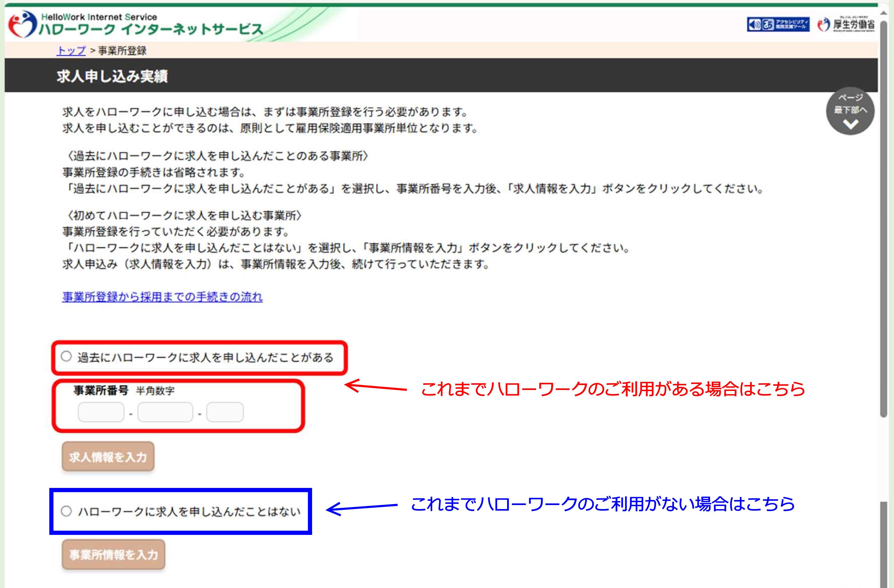
Task: Select ハローワークに求人を申し込んだことはない radio
Action: tap(66, 511)
